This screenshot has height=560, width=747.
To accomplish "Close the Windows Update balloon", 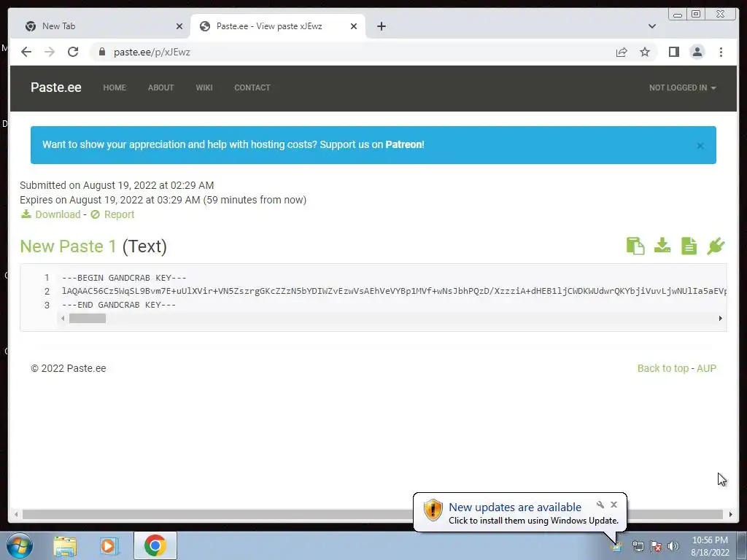I will click(x=614, y=505).
